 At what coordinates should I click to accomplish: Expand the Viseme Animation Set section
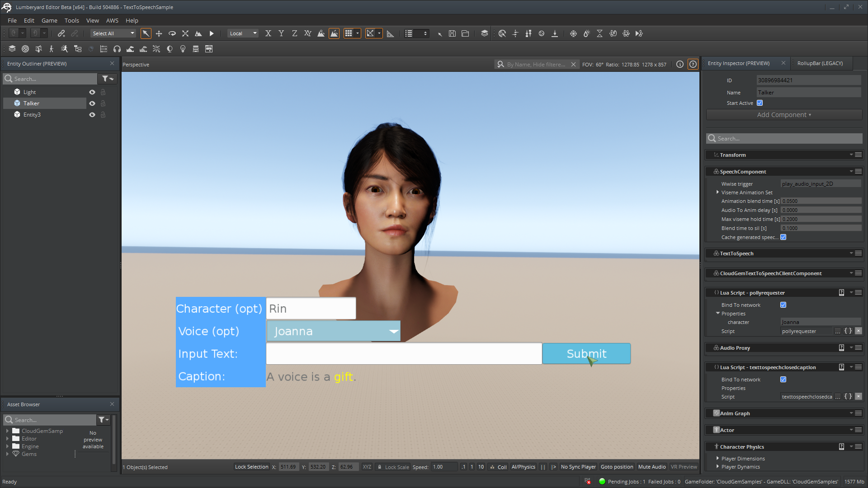pos(717,192)
